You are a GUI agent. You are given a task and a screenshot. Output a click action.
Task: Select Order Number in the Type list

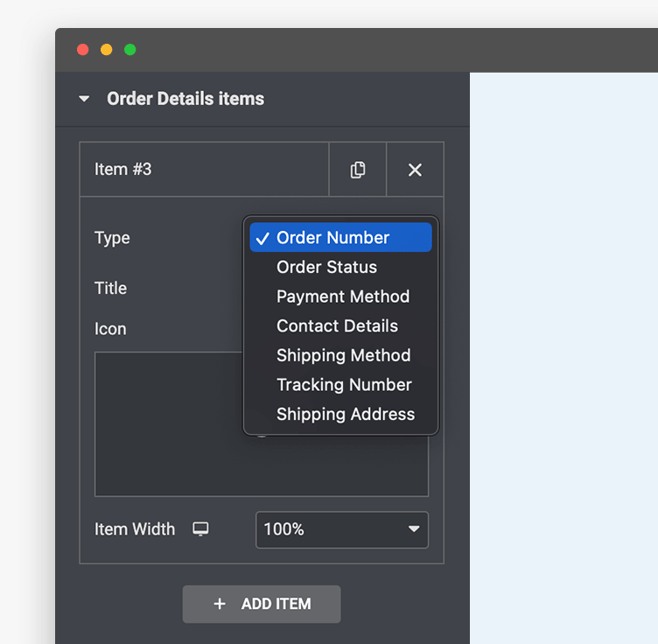(332, 238)
